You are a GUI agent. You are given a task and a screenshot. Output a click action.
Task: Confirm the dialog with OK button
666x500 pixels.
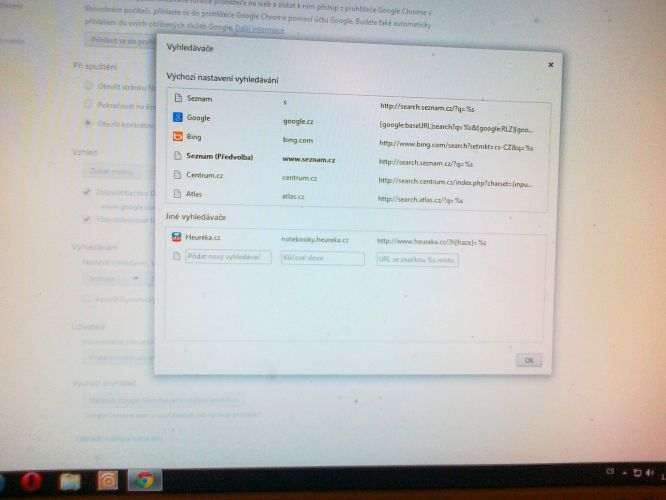tap(529, 360)
